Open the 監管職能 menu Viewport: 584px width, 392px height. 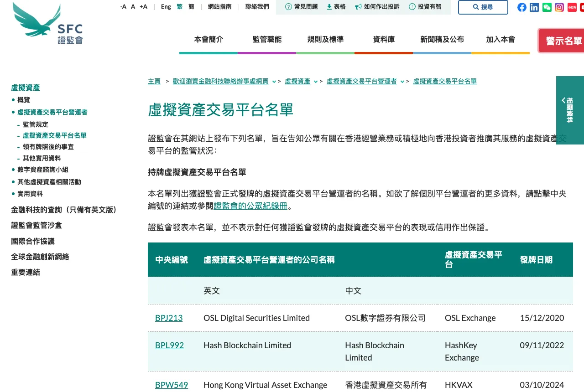coord(267,40)
